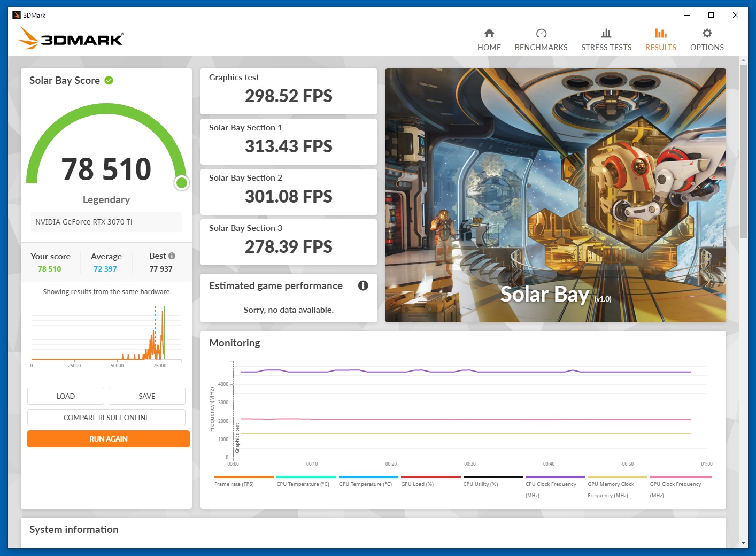756x556 pixels.
Task: Maximize the 3DMark window
Action: (x=711, y=15)
